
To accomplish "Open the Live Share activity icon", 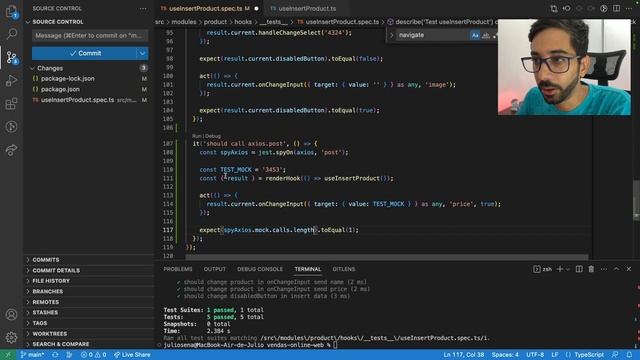I will click(11, 150).
